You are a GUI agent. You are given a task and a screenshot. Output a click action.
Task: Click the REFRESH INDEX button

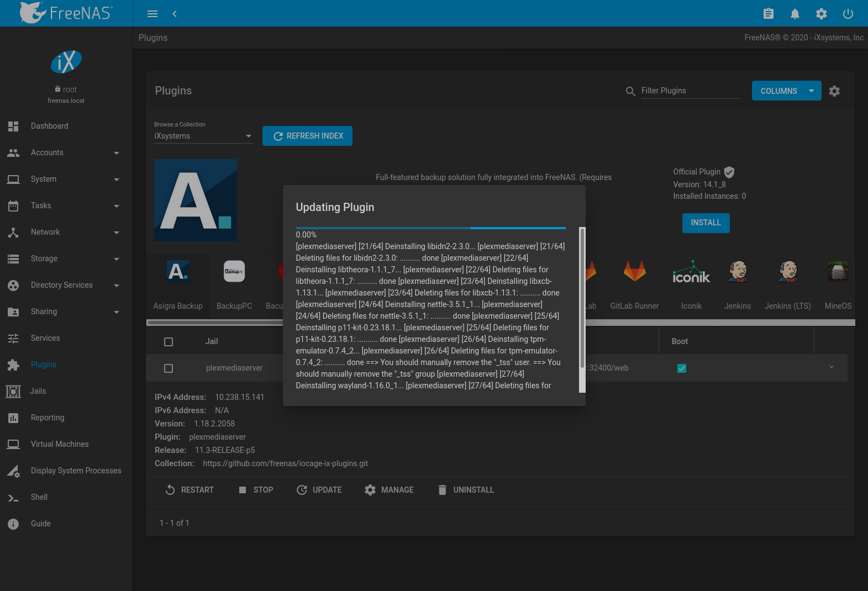pyautogui.click(x=307, y=136)
